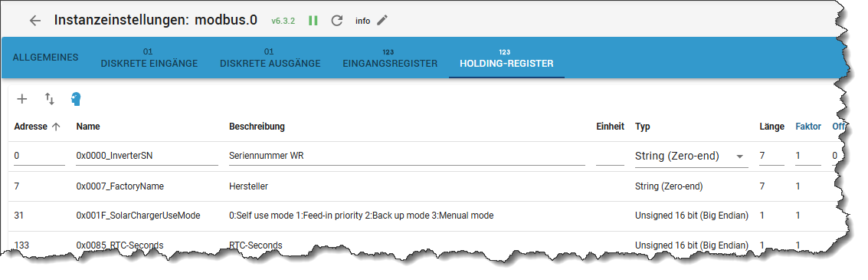Click the pencil icon next to info
The image size is (868, 280).
click(382, 21)
